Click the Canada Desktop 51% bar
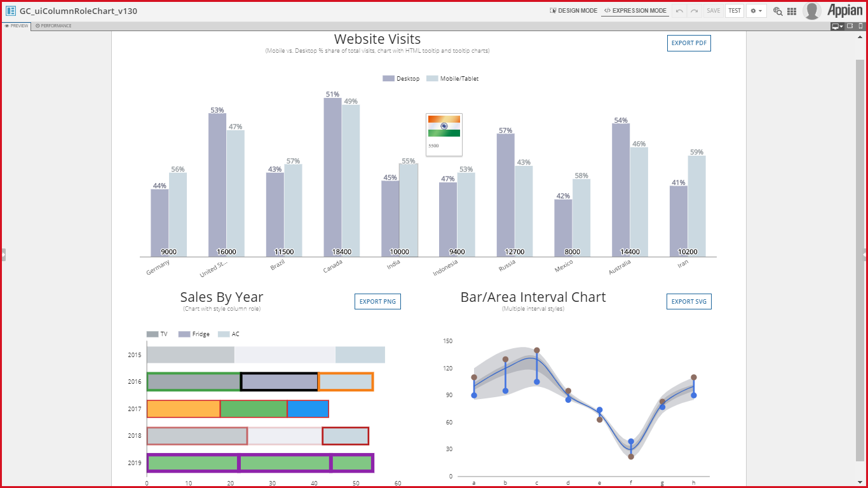 (x=332, y=177)
